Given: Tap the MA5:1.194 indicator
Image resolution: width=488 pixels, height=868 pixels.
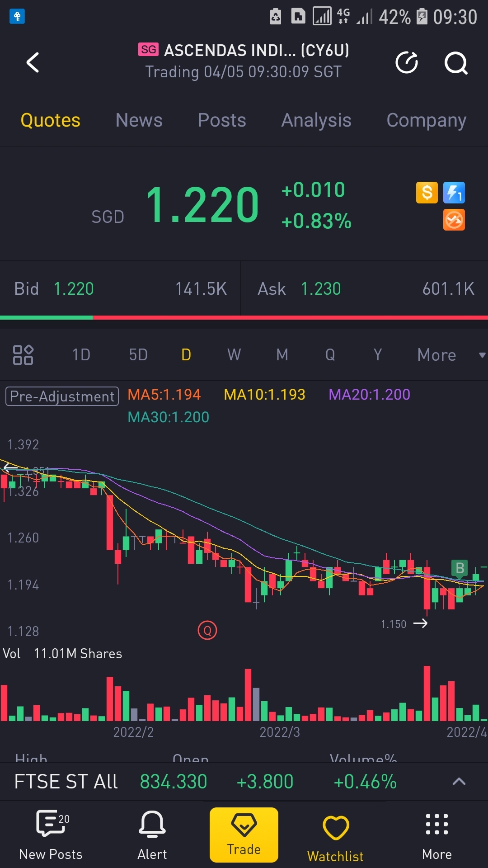Looking at the screenshot, I should tap(164, 395).
